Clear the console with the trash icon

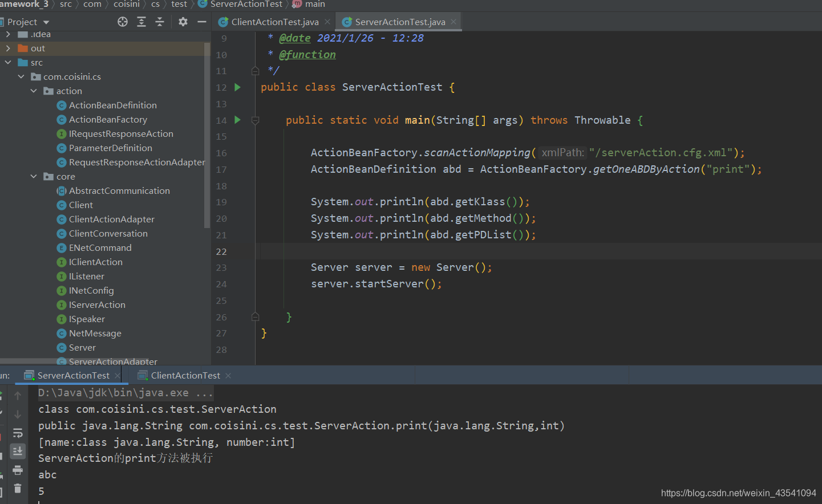pyautogui.click(x=18, y=489)
